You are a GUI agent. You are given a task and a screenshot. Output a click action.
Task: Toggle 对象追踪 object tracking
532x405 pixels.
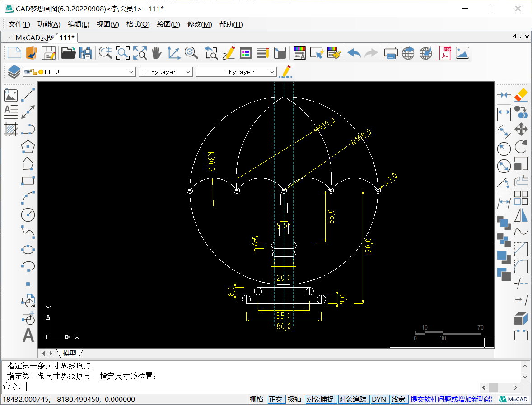coord(353,399)
